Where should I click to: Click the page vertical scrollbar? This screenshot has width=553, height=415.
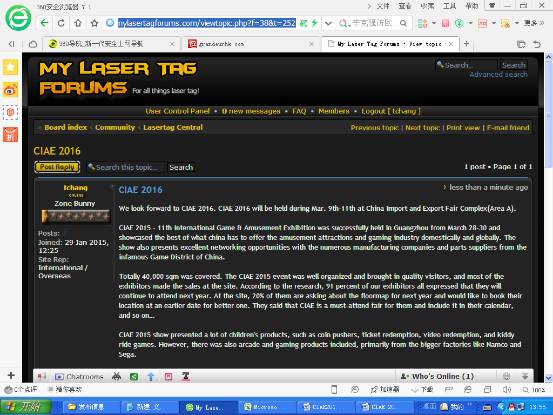click(548, 215)
